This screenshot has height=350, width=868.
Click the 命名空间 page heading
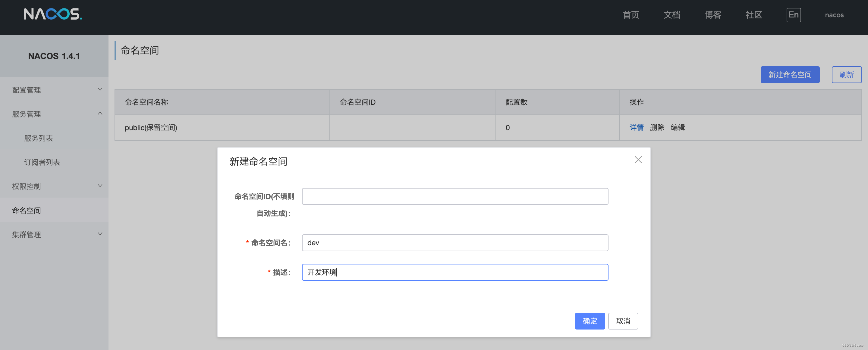coord(140,51)
